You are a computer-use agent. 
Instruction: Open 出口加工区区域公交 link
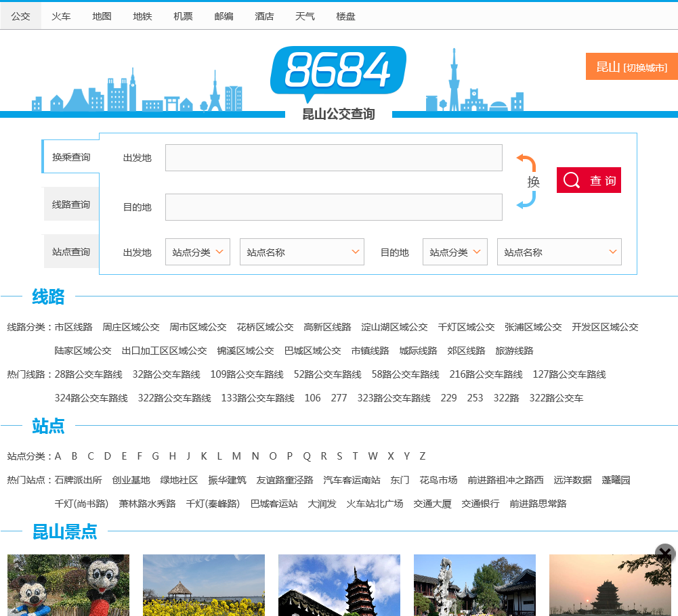point(165,351)
